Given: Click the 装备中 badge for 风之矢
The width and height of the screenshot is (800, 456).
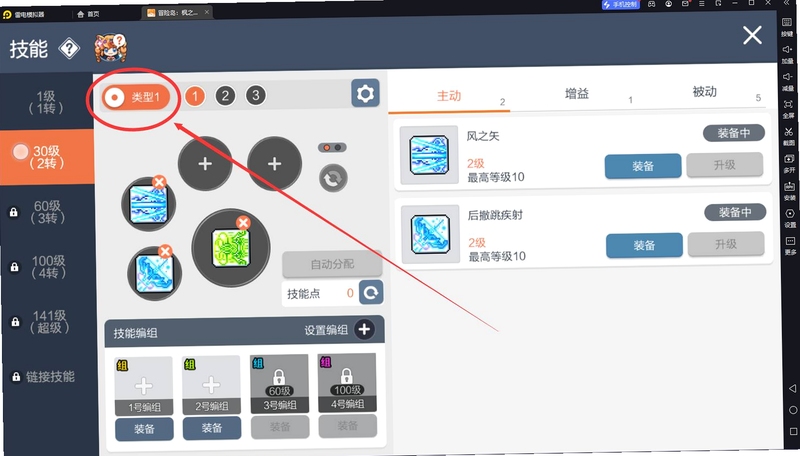Looking at the screenshot, I should pos(734,133).
